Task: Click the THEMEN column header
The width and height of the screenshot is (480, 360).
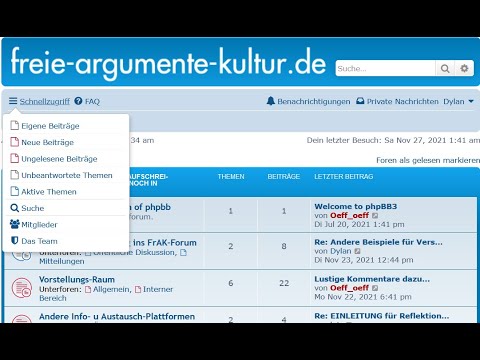Action: (x=231, y=177)
